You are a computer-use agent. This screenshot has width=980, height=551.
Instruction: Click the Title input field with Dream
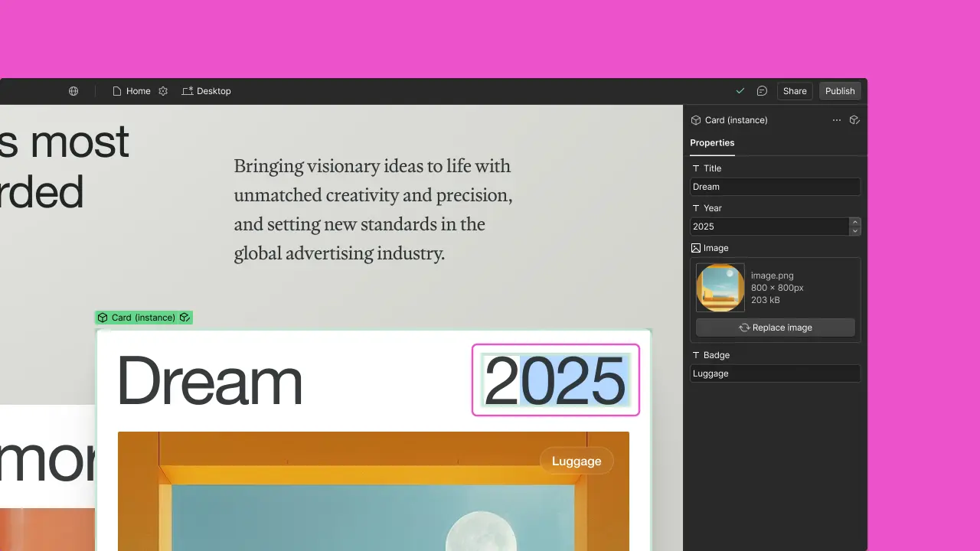click(775, 187)
